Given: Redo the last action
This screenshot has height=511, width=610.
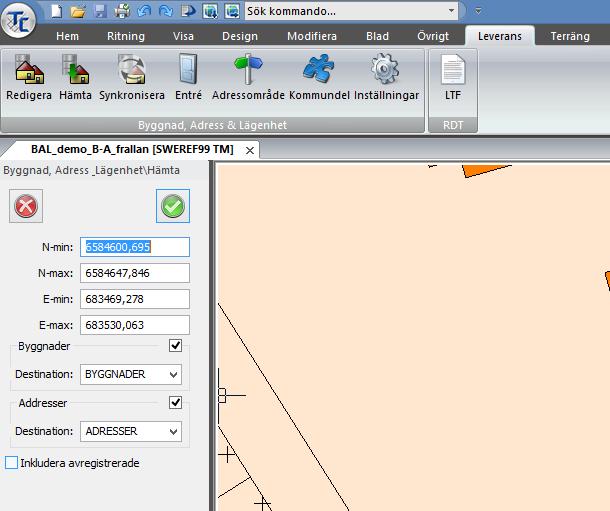Looking at the screenshot, I should [166, 11].
